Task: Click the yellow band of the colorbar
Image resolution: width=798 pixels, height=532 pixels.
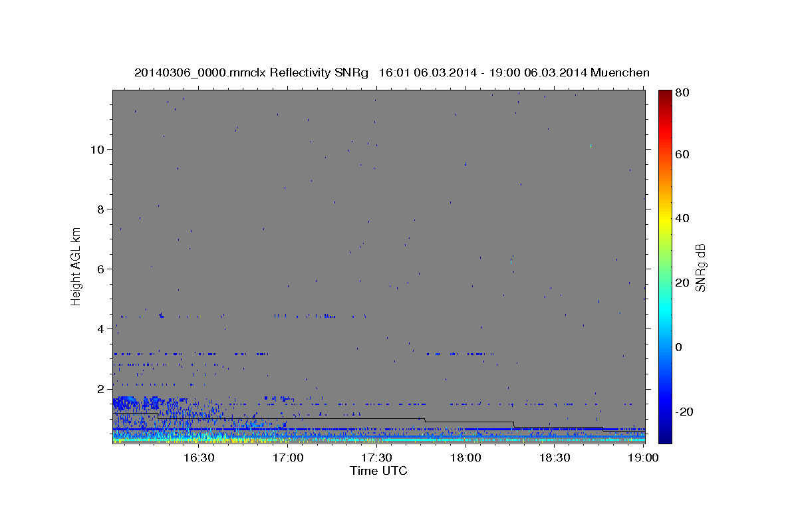Action: 665,218
